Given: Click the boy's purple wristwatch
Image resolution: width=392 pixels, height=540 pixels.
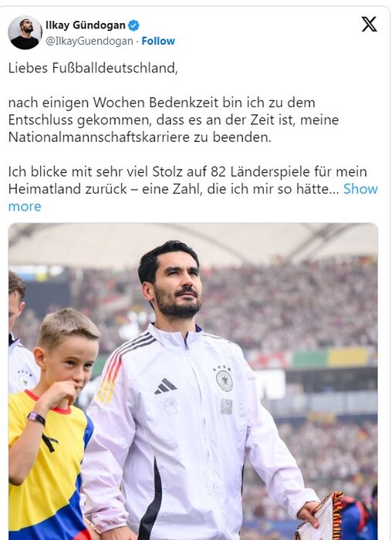Looking at the screenshot, I should coord(36,418).
